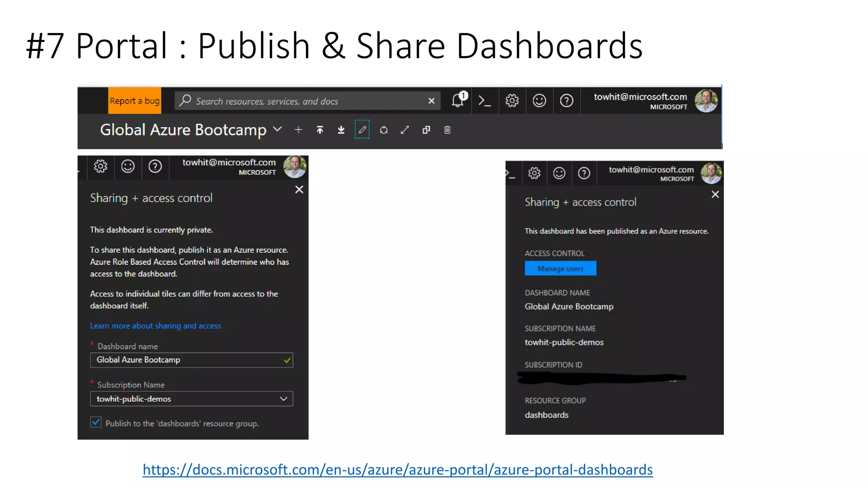This screenshot has height=488, width=868.
Task: Click user avatar in left sharing panel header
Action: (x=295, y=166)
